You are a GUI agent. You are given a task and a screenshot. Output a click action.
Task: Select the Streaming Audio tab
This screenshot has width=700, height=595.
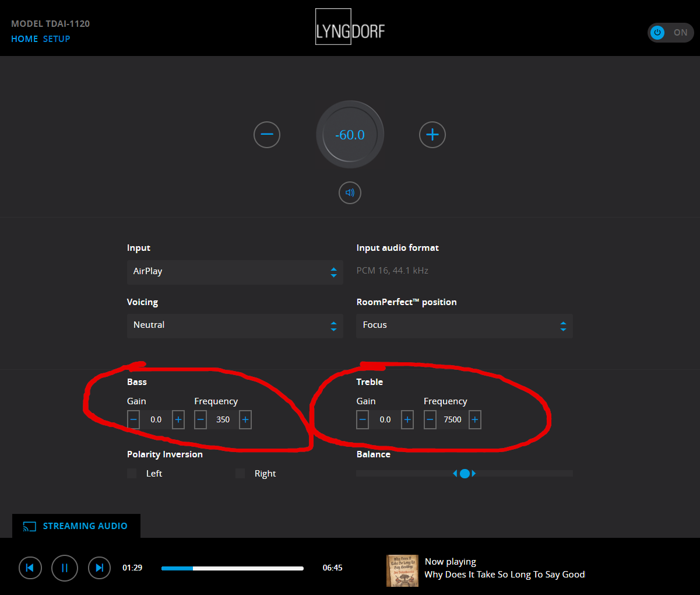[76, 526]
